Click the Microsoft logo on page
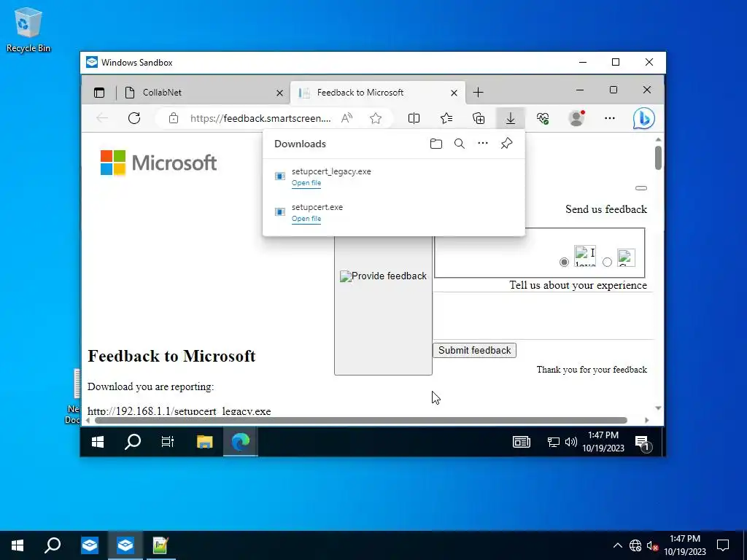The height and width of the screenshot is (560, 747). click(158, 163)
